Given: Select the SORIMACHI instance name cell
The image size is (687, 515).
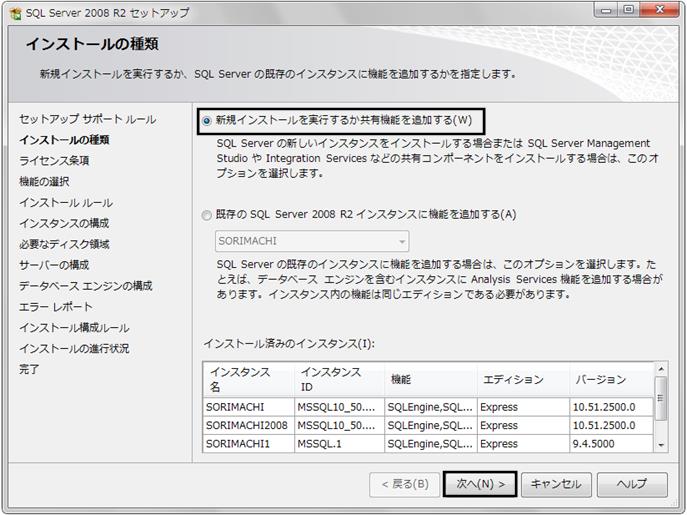Looking at the screenshot, I should pos(249,407).
